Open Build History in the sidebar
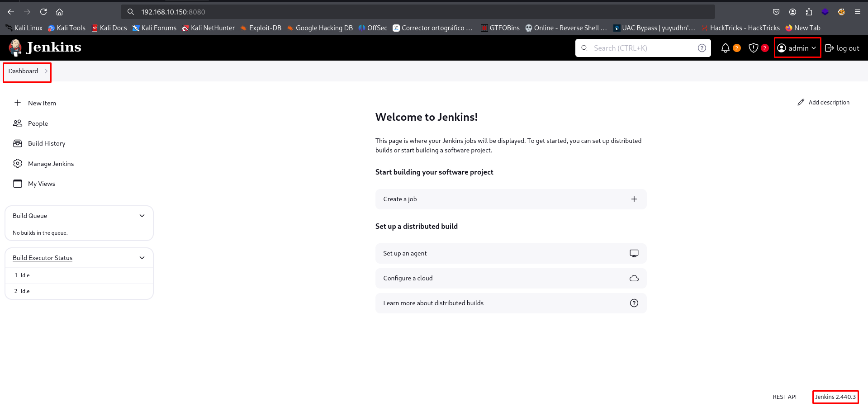The width and height of the screenshot is (868, 407). tap(47, 143)
